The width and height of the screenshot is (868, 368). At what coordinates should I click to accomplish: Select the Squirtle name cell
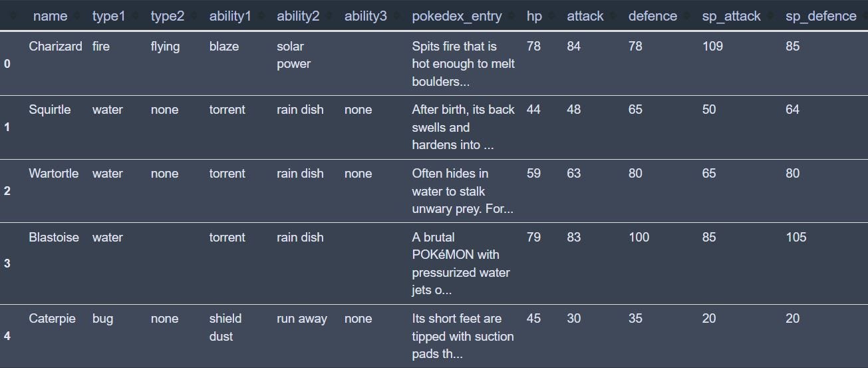click(49, 110)
